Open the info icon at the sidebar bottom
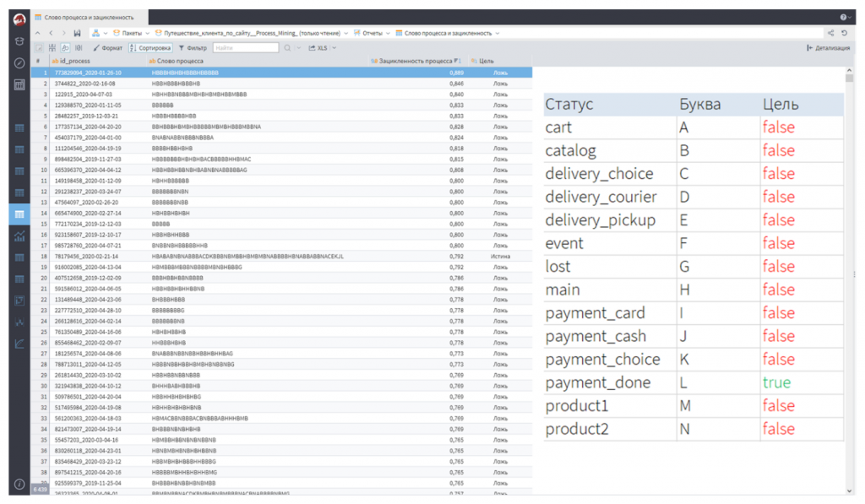 point(19,484)
